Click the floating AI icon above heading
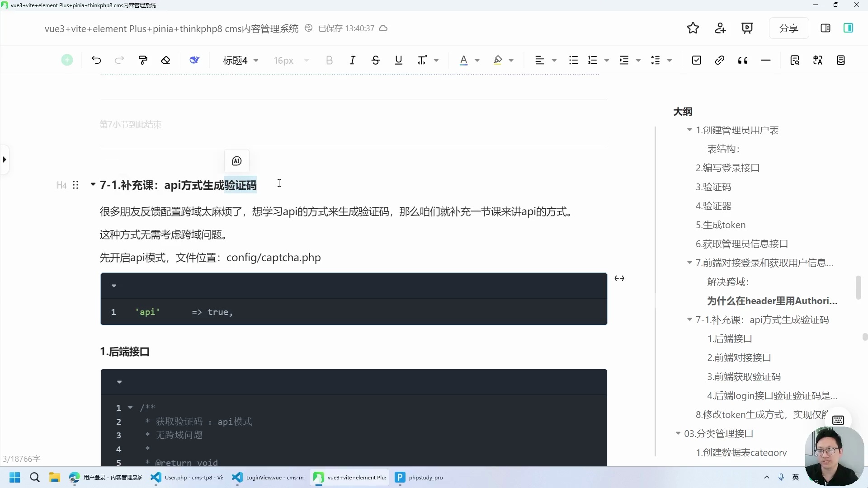 tap(237, 161)
